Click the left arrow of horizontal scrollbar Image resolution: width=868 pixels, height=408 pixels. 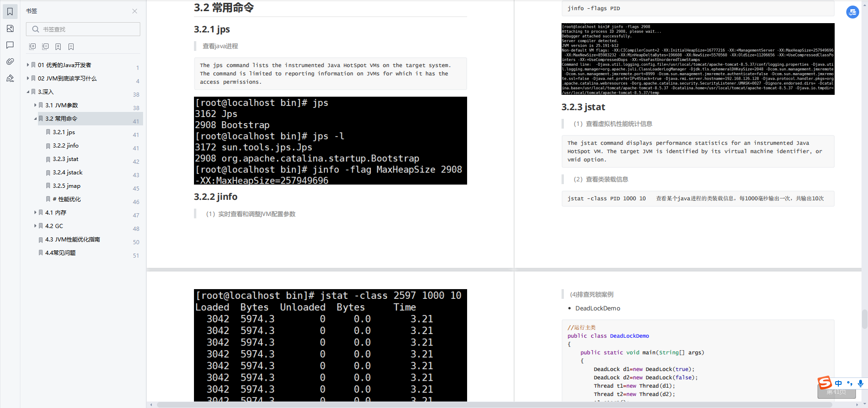click(151, 405)
